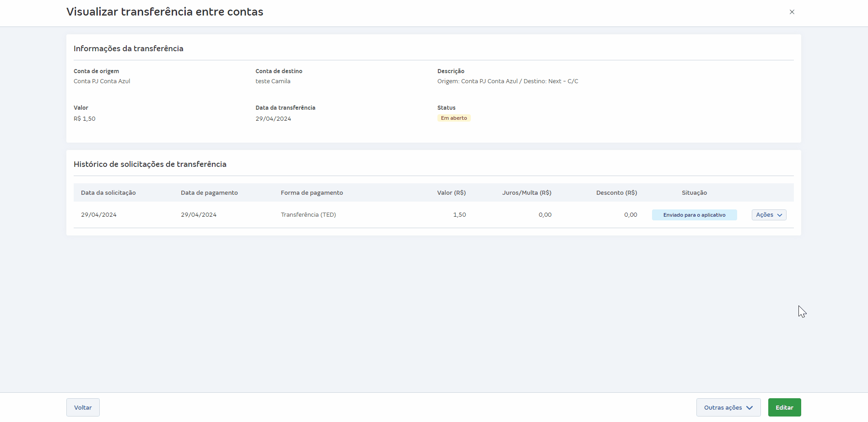Viewport: 868px width, 422px height.
Task: Select the Transferência (TED) cell in the row
Action: [x=308, y=215]
